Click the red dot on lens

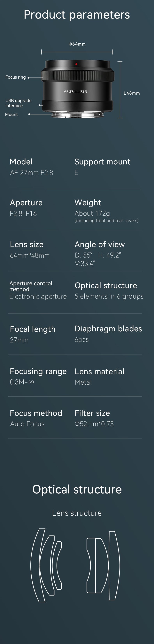pyautogui.click(x=76, y=64)
